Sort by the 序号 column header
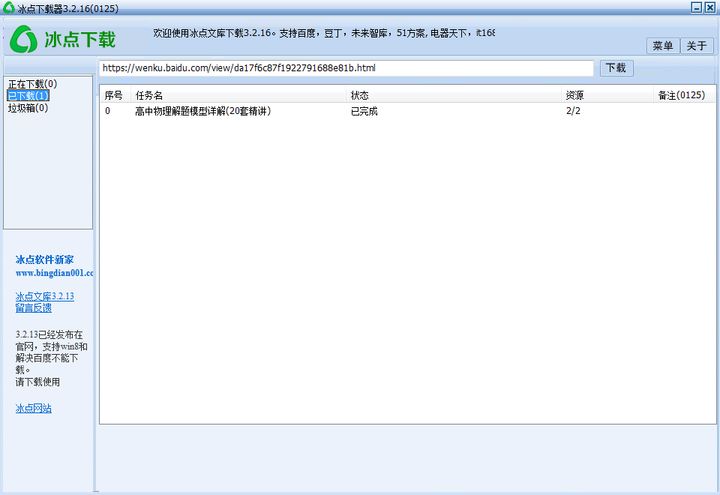 click(113, 95)
